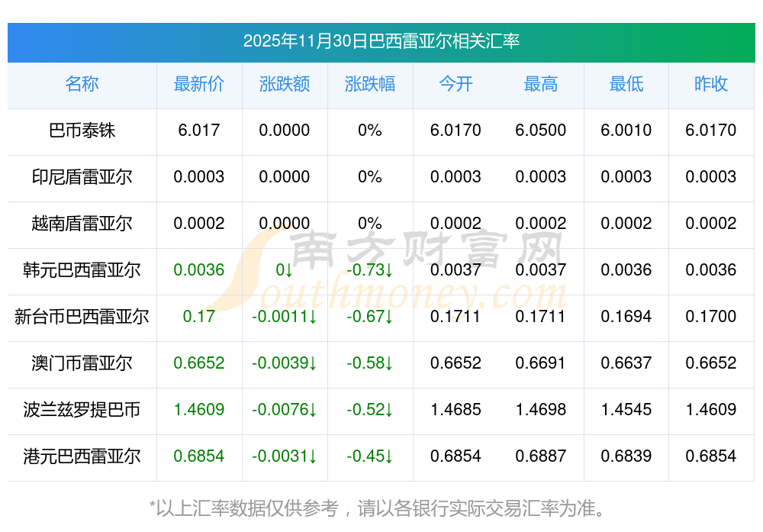Click the table title 2025年11月30日巴西雷亚尔相关汇率
763x532 pixels.
point(381,41)
